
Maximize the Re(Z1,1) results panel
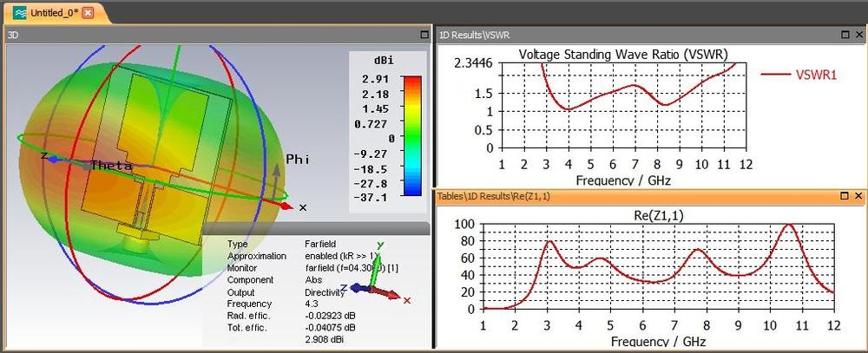pyautogui.click(x=845, y=197)
